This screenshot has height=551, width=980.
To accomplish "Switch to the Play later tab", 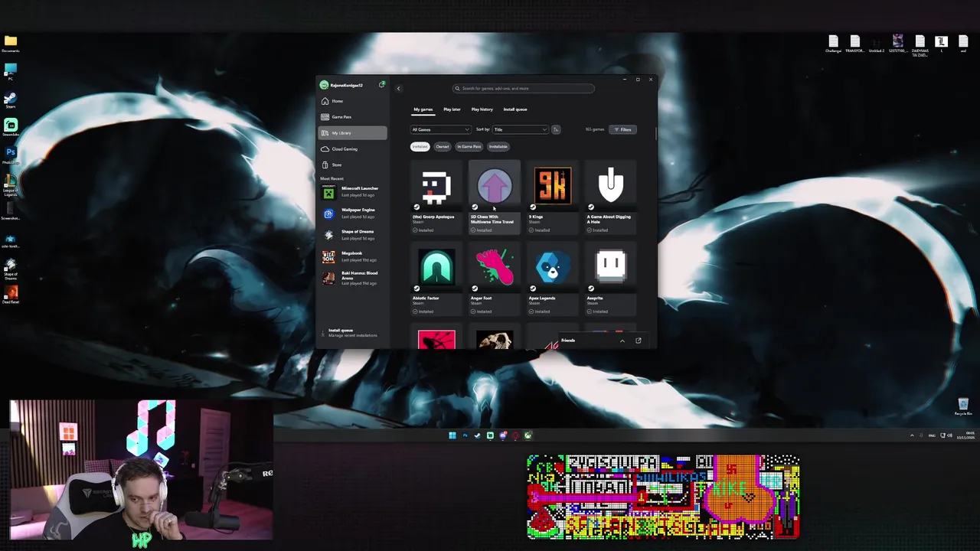I will tap(452, 109).
